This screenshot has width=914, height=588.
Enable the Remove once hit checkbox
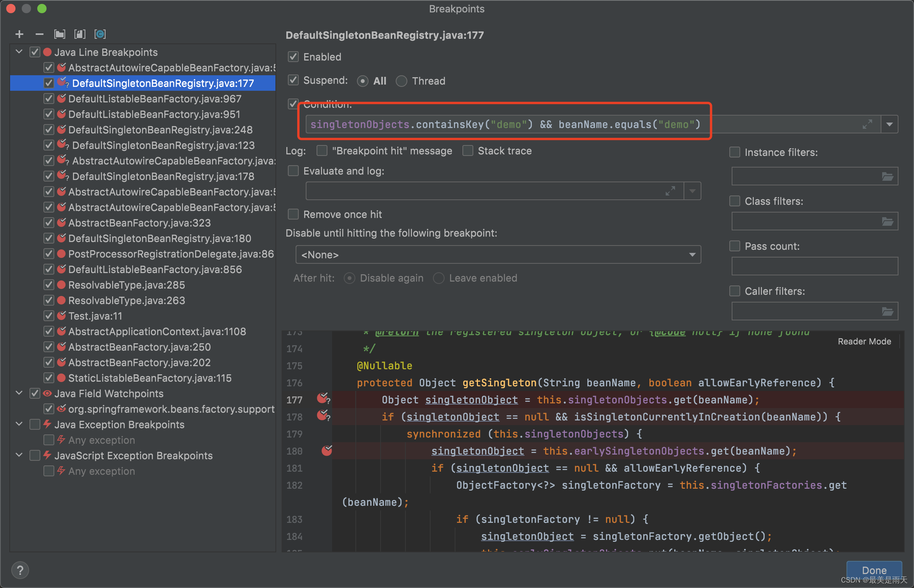(x=293, y=214)
